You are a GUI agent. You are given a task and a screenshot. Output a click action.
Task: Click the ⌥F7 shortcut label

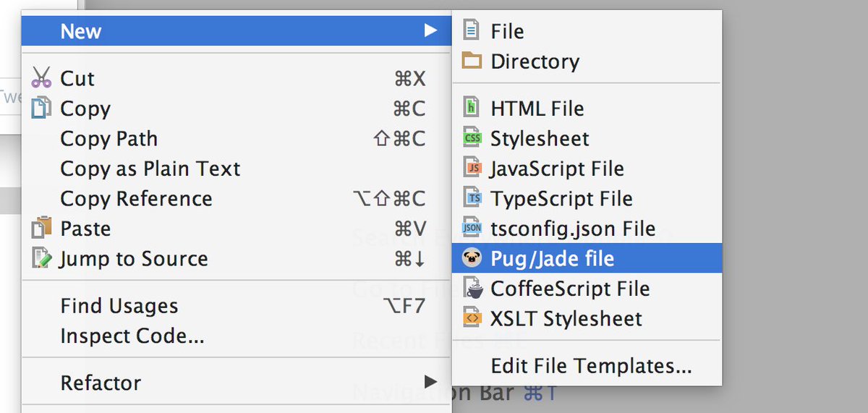pyautogui.click(x=404, y=306)
